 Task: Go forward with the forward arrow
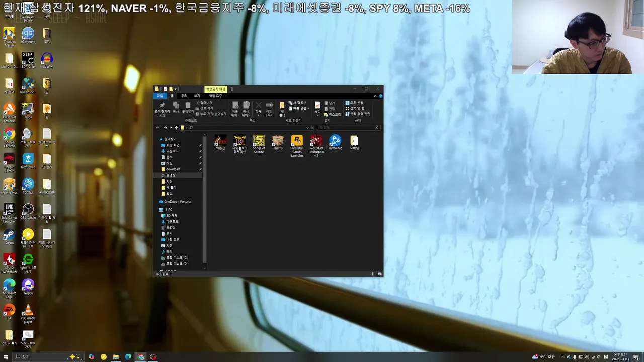tap(165, 128)
